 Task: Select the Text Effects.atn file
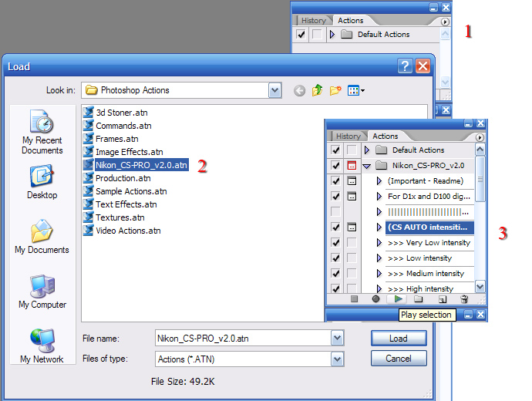point(120,204)
